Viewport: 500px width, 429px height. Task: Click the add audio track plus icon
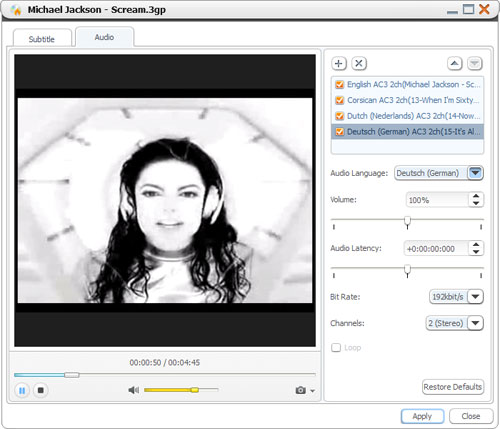pos(339,63)
